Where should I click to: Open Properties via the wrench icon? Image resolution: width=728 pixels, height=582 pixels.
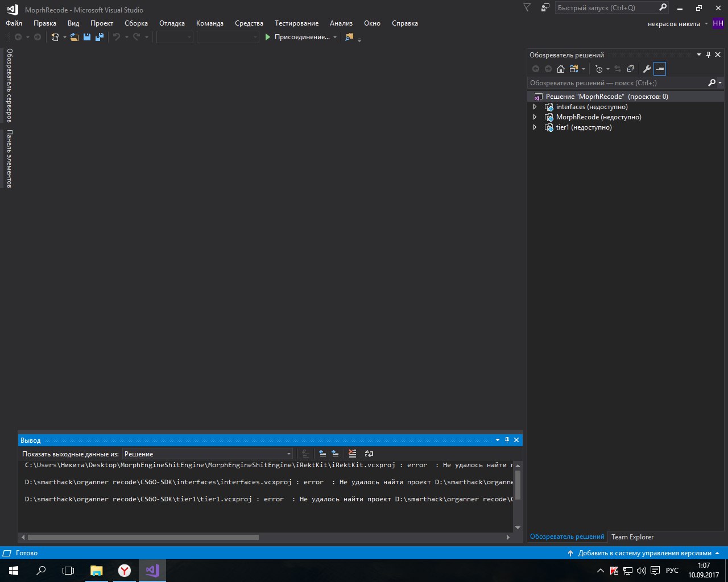pyautogui.click(x=647, y=69)
